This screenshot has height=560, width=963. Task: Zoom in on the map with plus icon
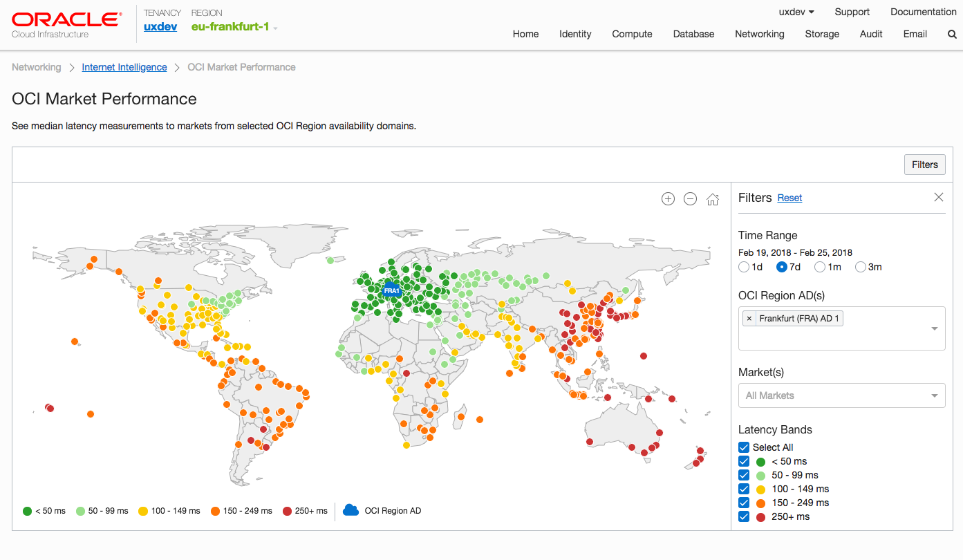pyautogui.click(x=668, y=199)
